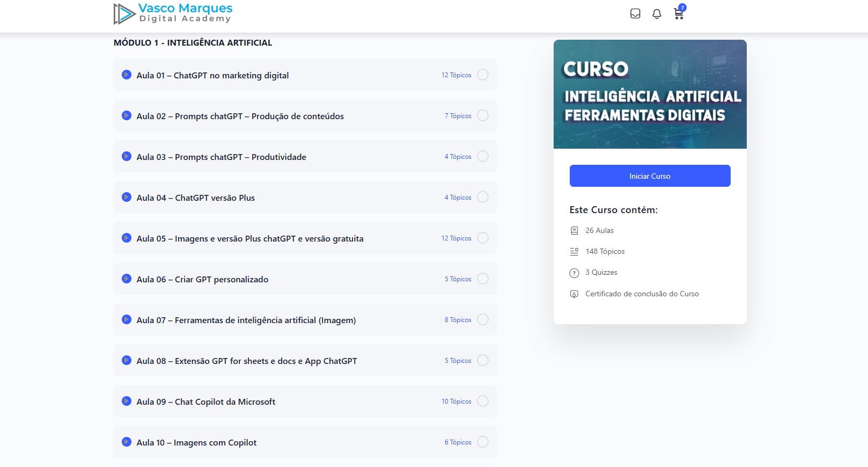868x467 pixels.
Task: Click the cart badge showing 7 items
Action: click(682, 8)
